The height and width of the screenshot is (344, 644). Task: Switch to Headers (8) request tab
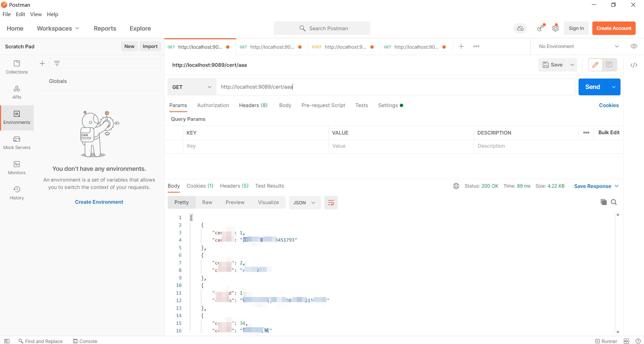[253, 105]
